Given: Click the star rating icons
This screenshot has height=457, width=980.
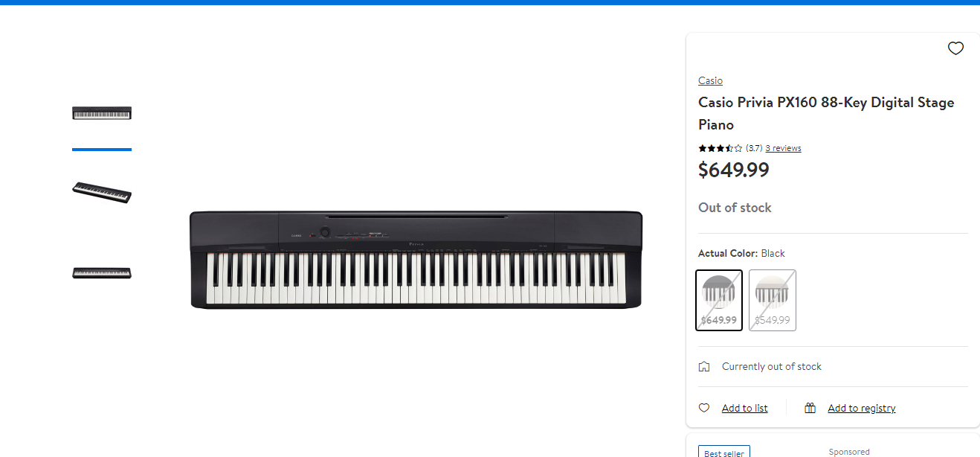Looking at the screenshot, I should 720,148.
